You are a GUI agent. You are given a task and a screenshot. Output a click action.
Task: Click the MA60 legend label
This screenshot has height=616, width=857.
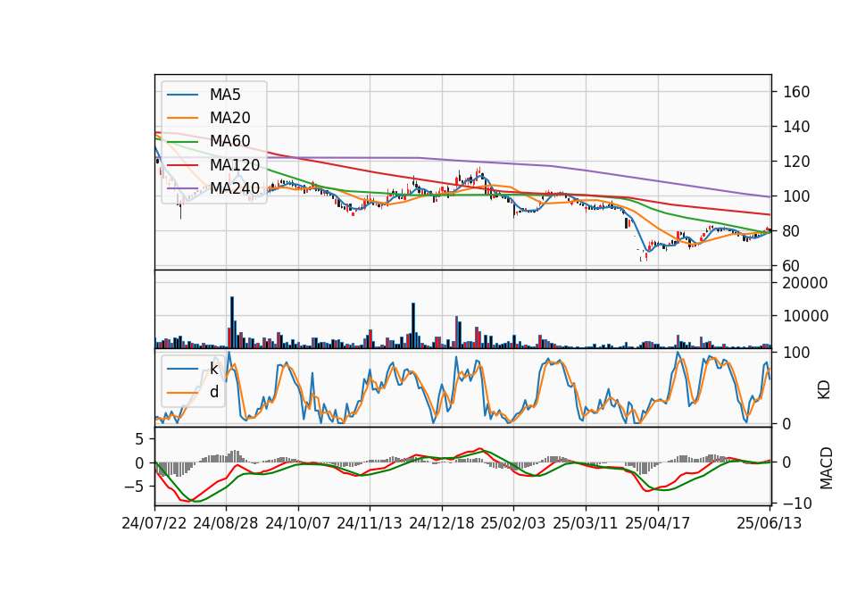[x=229, y=141]
